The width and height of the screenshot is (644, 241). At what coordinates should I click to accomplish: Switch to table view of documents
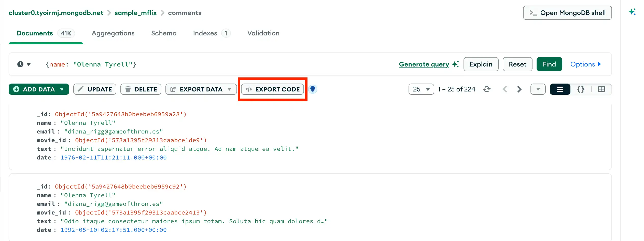pos(601,89)
